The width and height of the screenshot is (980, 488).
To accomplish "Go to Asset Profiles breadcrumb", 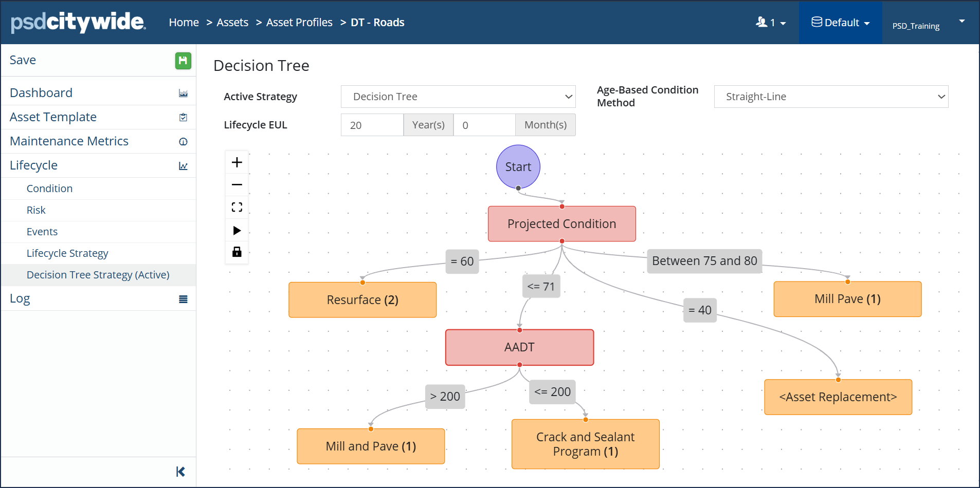I will [x=299, y=23].
